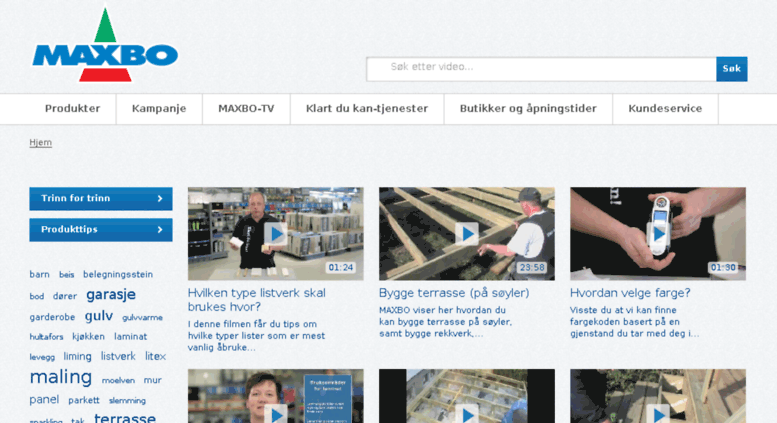Image resolution: width=777 pixels, height=423 pixels.
Task: Focus the Søk etter video search field
Action: (x=541, y=69)
